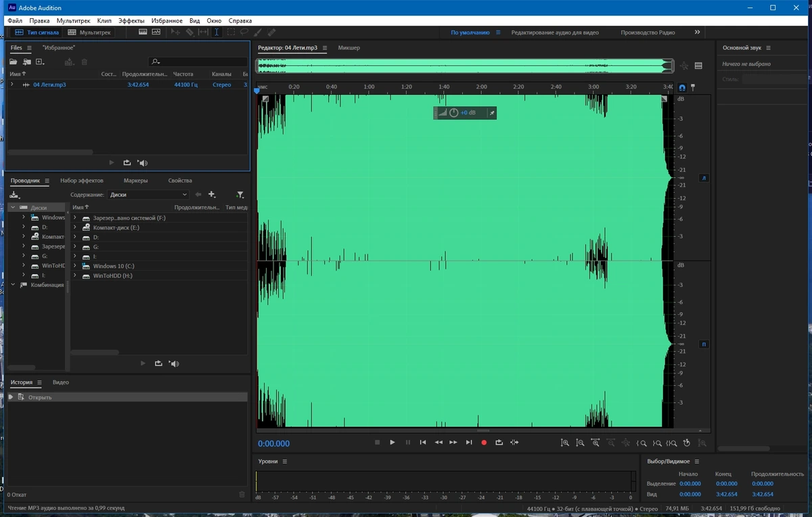Open Мультитрек menu in menu bar
812x517 pixels.
coord(73,21)
